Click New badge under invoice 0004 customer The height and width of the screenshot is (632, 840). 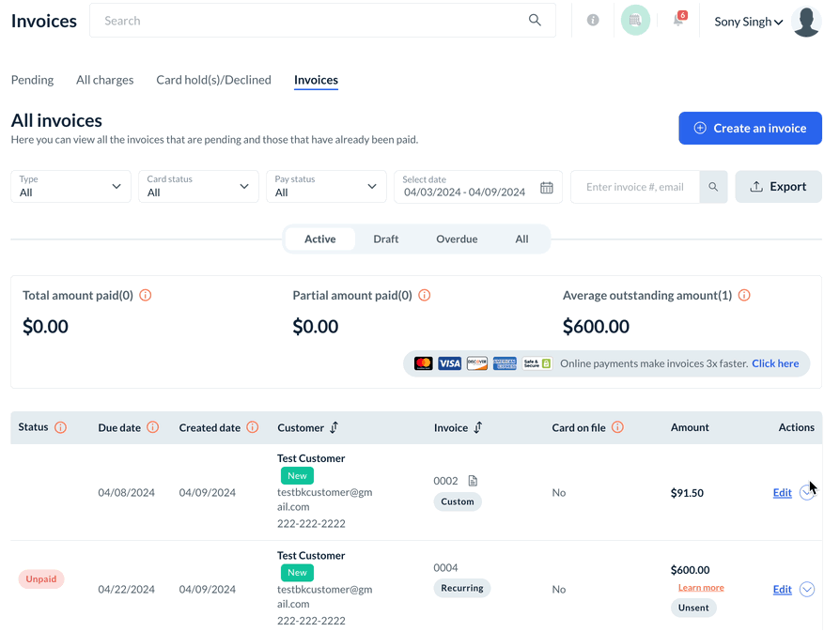(x=297, y=573)
